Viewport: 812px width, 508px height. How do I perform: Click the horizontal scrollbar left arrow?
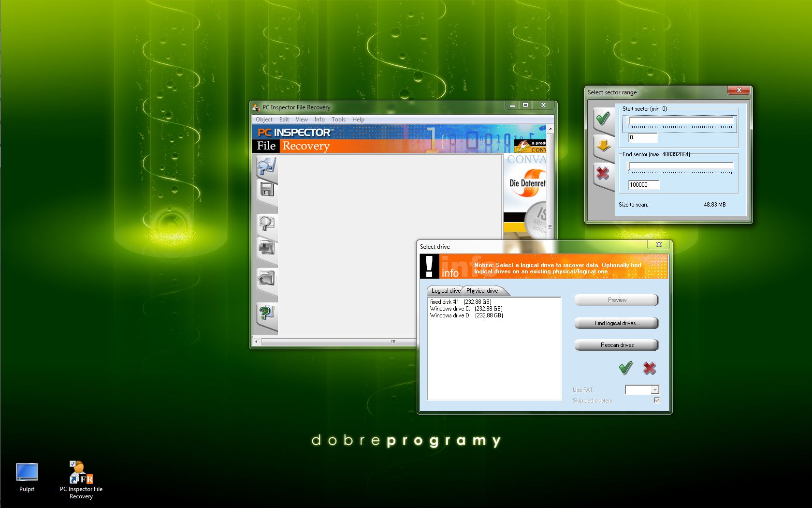click(x=256, y=342)
